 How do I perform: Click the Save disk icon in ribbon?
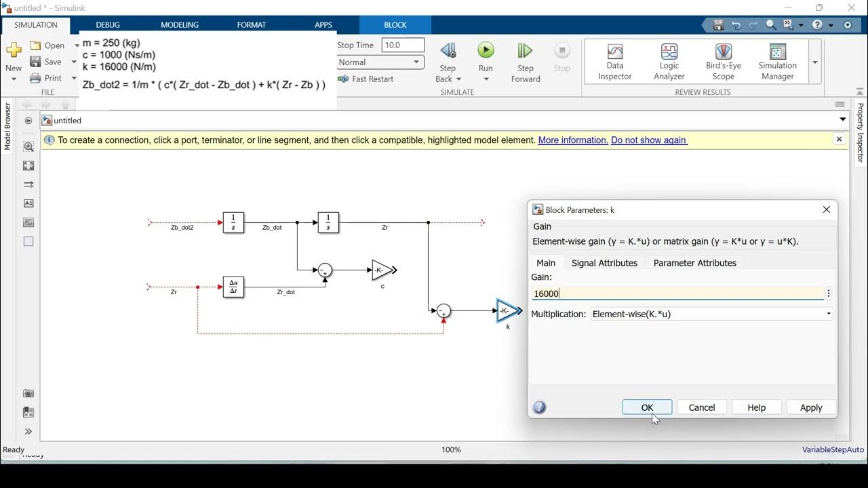[35, 62]
